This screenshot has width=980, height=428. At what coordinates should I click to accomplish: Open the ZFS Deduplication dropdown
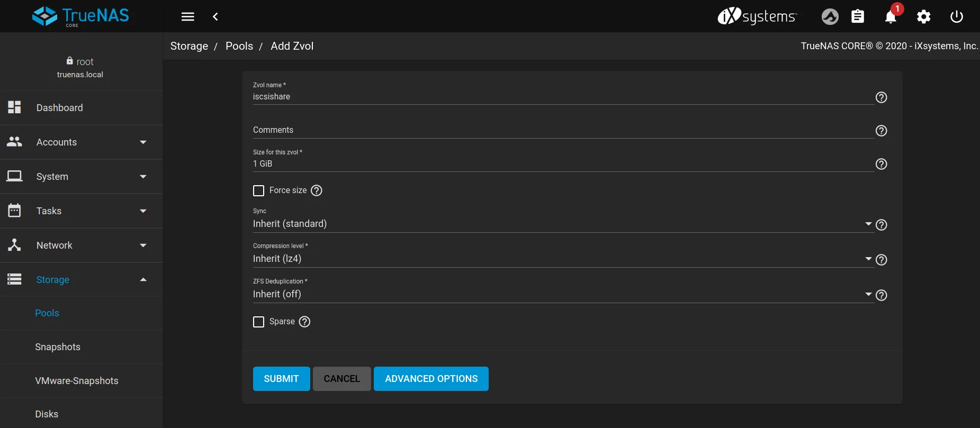(561, 295)
